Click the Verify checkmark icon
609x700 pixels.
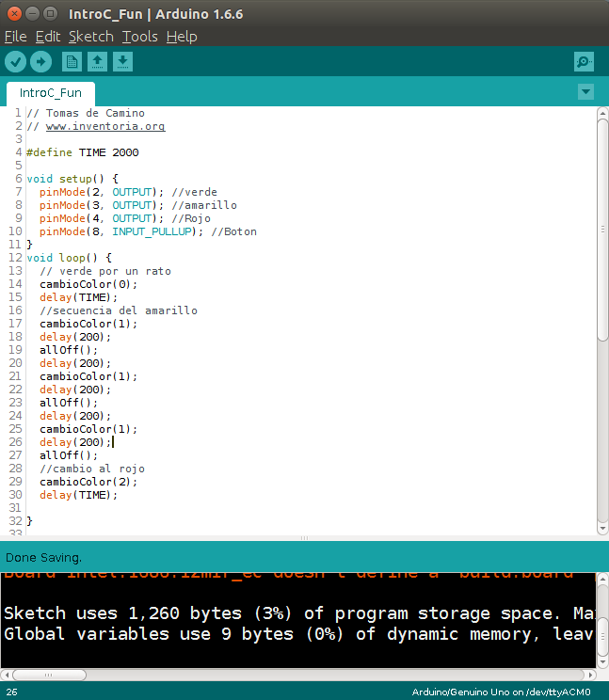[16, 61]
